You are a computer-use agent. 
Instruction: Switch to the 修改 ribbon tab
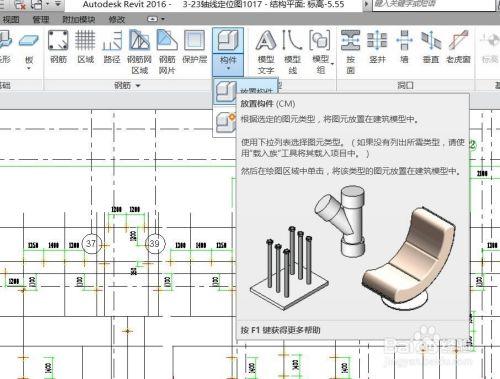116,19
